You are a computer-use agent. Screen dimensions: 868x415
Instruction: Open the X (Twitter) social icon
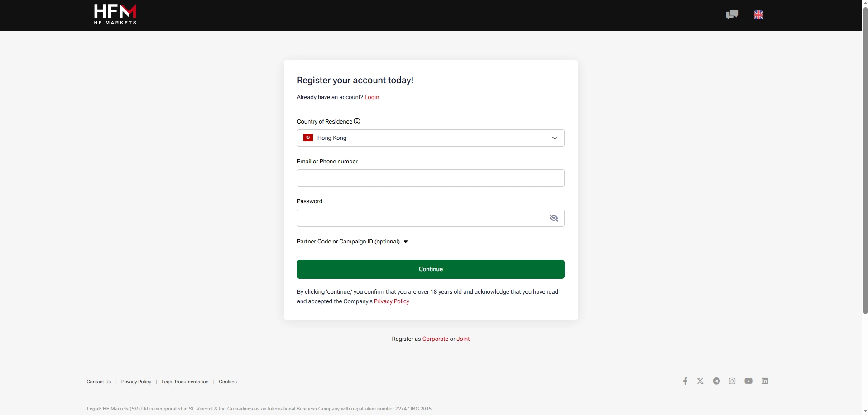(700, 381)
